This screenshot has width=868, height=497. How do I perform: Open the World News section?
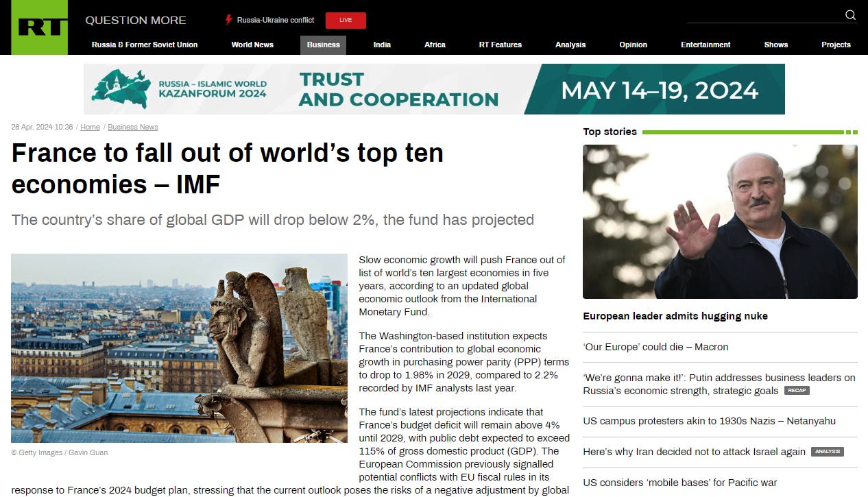tap(252, 45)
